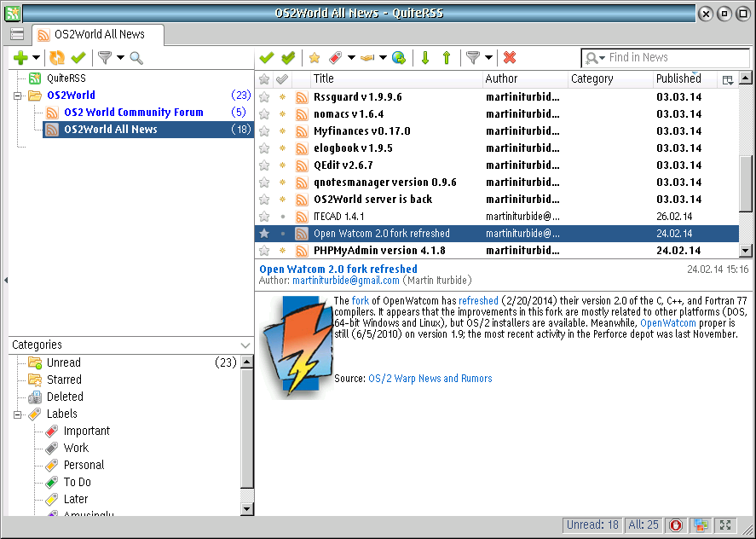This screenshot has width=756, height=539.
Task: Update all feeds with the orange refresh icon
Action: click(57, 58)
